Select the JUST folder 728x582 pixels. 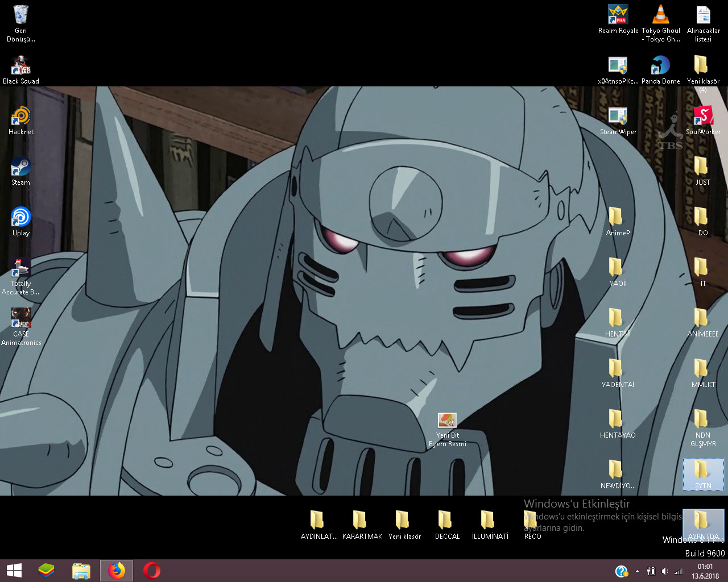tap(704, 171)
